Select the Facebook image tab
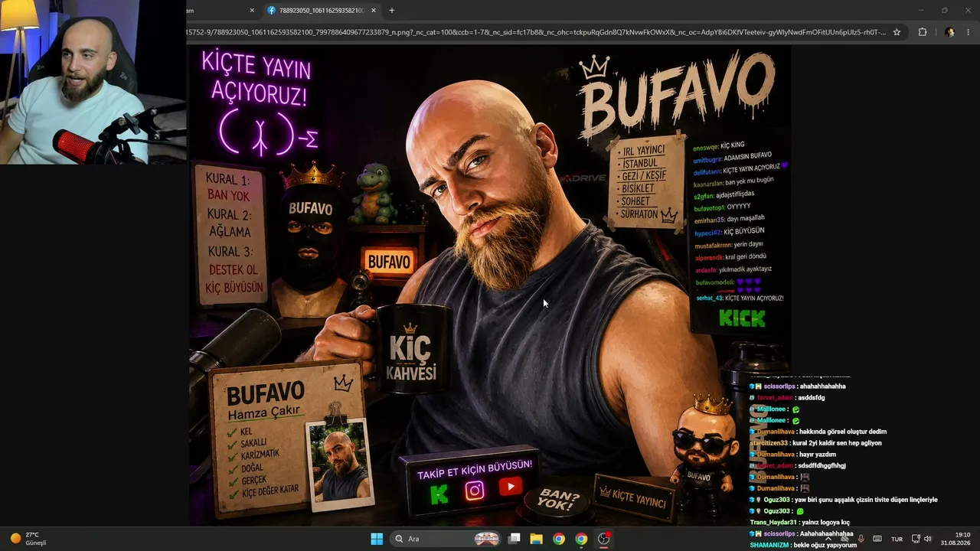 (x=322, y=11)
